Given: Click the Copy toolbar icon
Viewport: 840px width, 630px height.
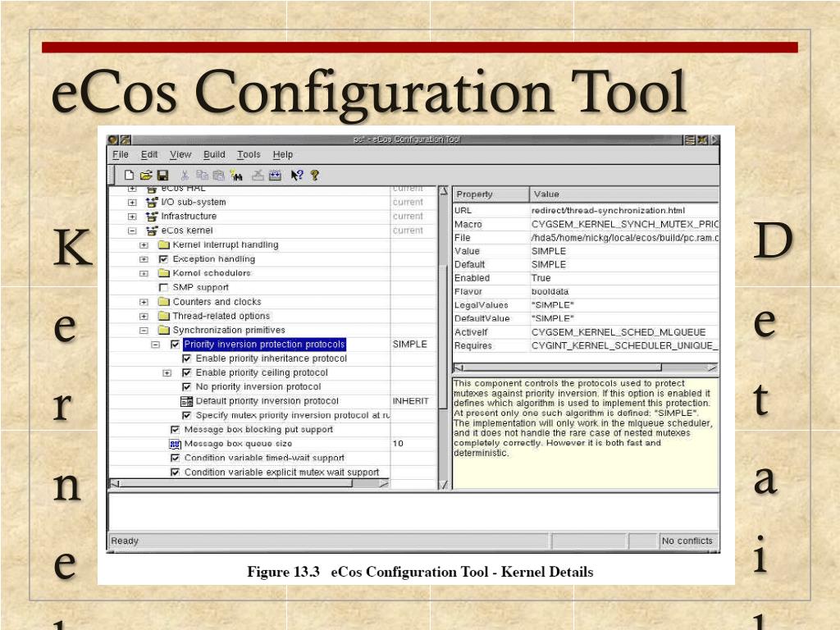Looking at the screenshot, I should pos(202,176).
